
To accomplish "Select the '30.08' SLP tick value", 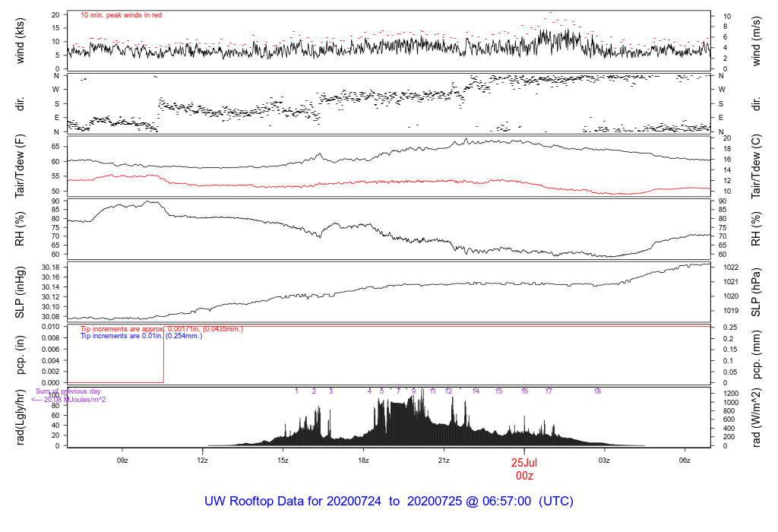I will (x=51, y=317).
